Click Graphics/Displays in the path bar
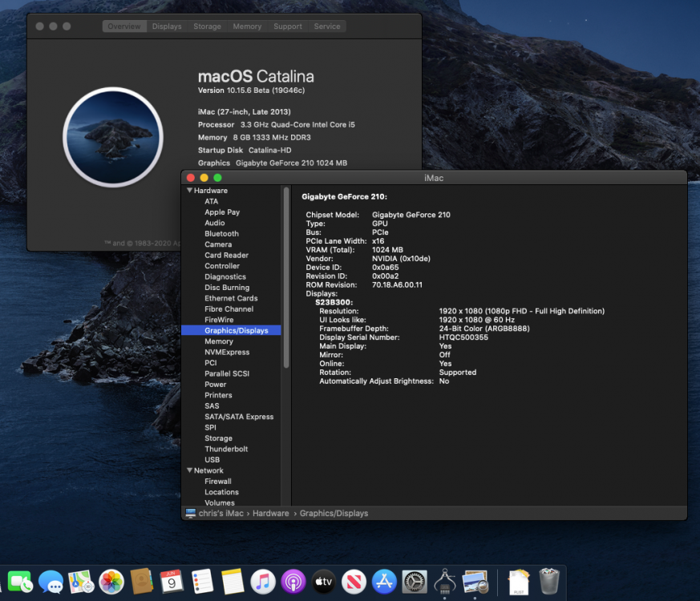Viewport: 700px width, 601px height. coord(334,513)
